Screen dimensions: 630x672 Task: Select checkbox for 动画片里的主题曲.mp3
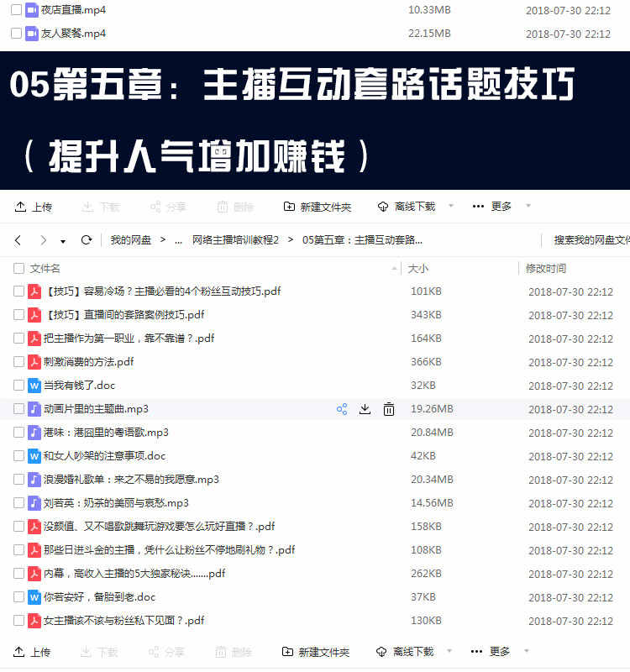18,409
